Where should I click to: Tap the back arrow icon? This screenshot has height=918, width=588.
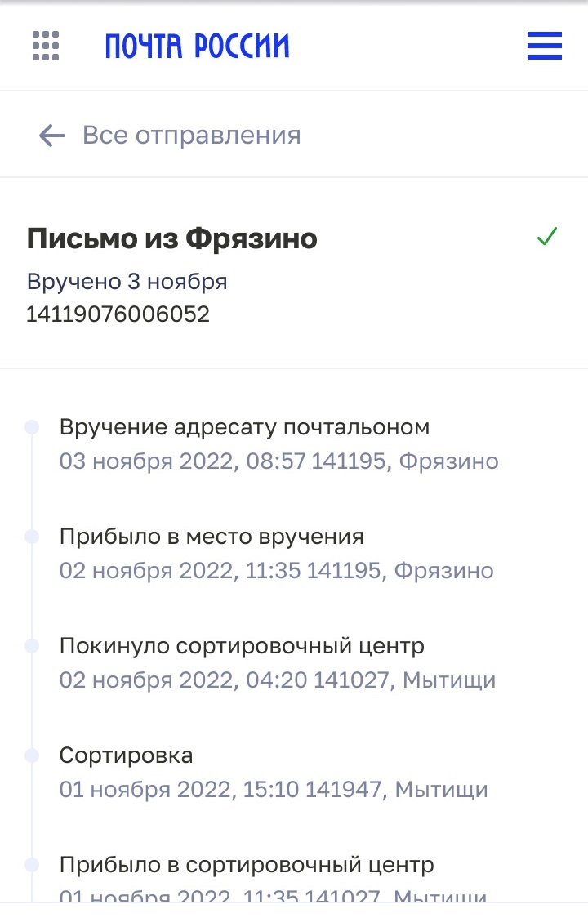coord(51,135)
